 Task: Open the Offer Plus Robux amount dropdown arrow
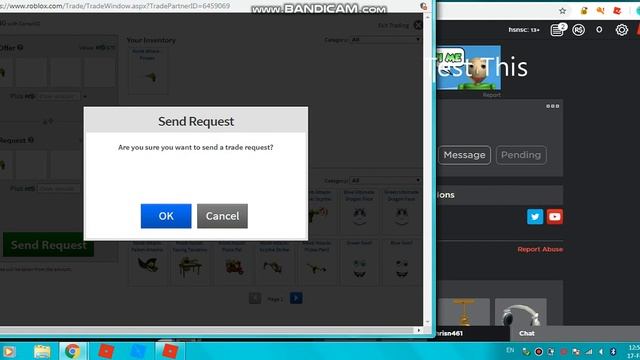84,97
